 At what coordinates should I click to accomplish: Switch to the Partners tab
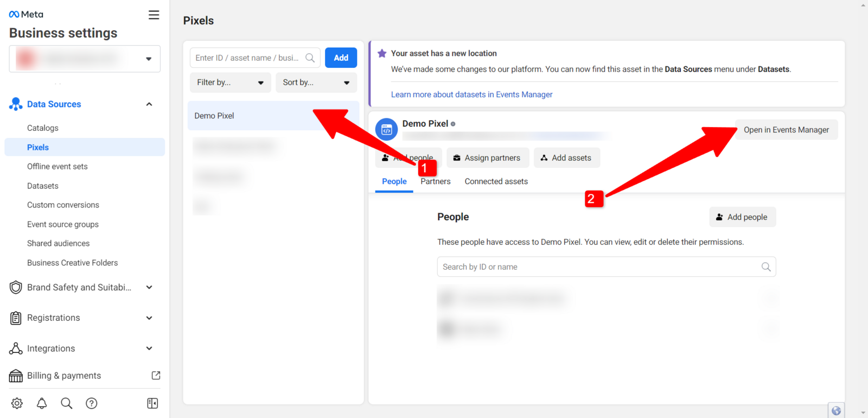click(x=436, y=182)
